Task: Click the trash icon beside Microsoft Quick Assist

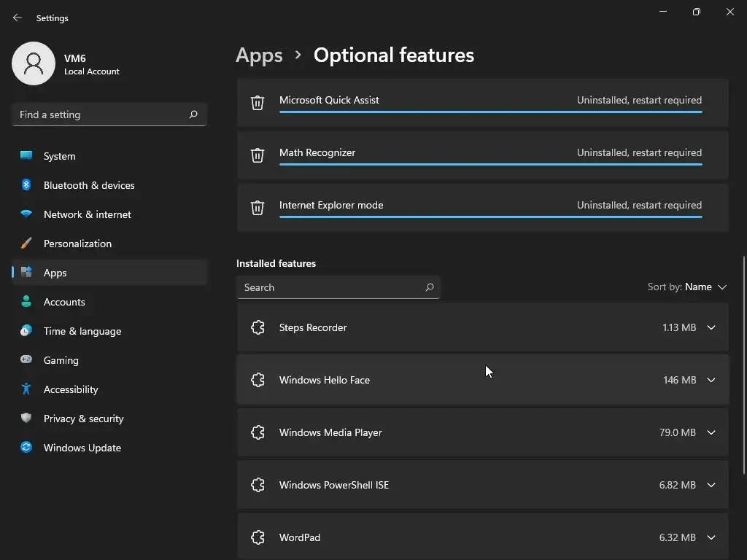Action: click(258, 103)
